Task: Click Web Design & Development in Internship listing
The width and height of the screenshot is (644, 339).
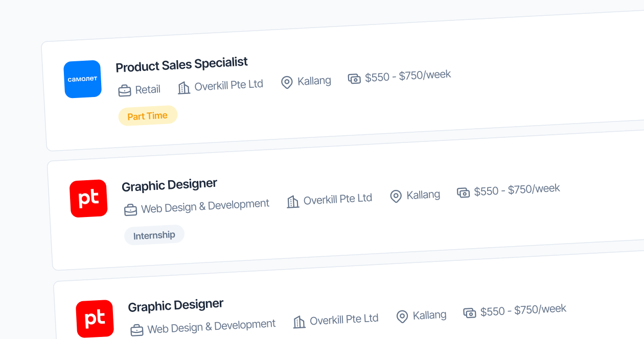Action: [x=205, y=206]
